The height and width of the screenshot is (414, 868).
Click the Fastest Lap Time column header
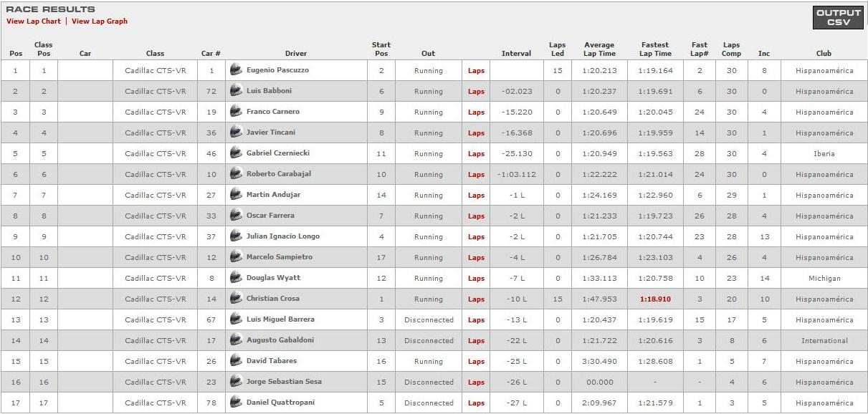tap(655, 49)
